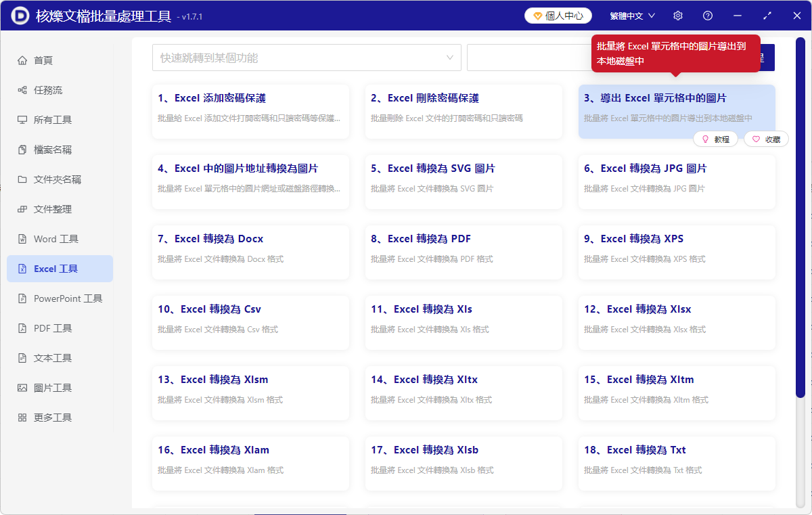This screenshot has width=812, height=515.
Task: Select the Excel 轉換為 PDF card
Action: [x=464, y=252]
